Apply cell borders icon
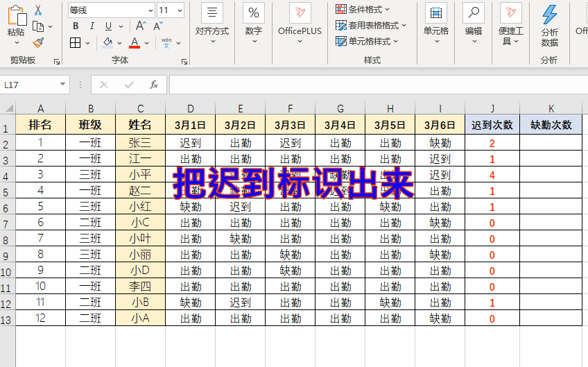 76,43
